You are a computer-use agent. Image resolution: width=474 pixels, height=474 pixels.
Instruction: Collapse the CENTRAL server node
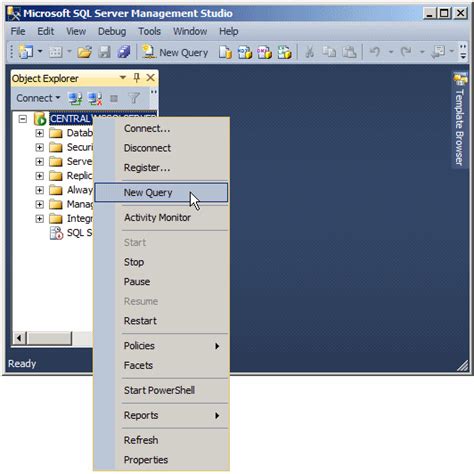(x=23, y=119)
